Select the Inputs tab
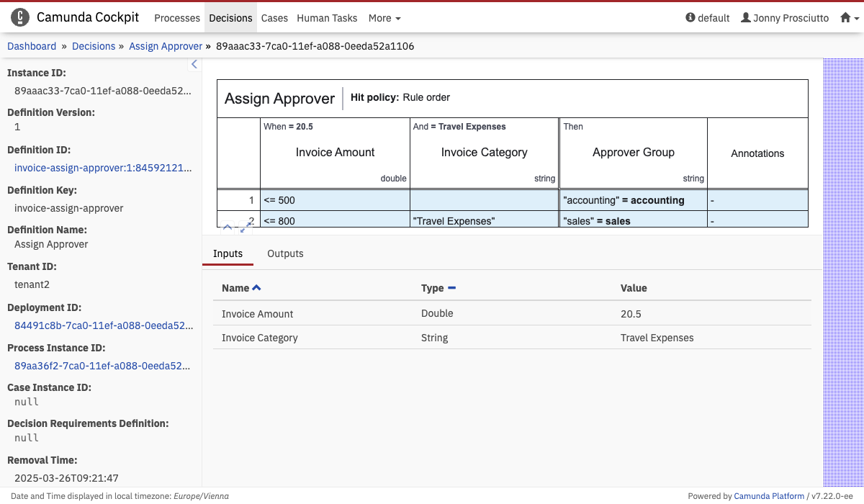Screen dimensions: 864x504 pos(228,253)
